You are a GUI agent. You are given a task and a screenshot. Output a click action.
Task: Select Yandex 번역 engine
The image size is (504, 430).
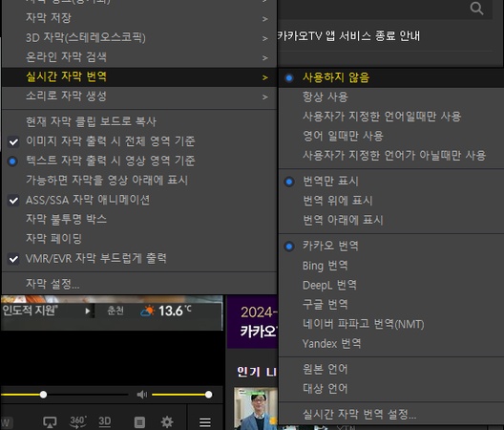[x=391, y=344]
